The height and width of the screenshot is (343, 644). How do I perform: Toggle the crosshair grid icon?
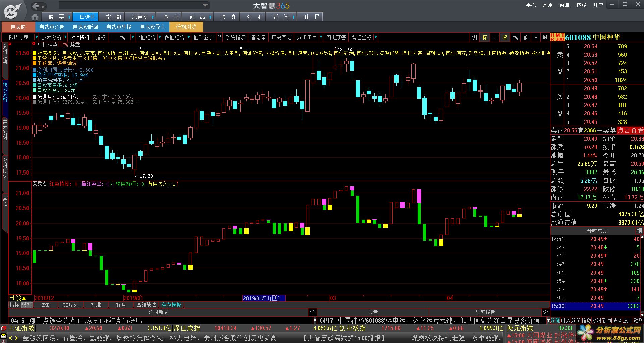pos(495,37)
